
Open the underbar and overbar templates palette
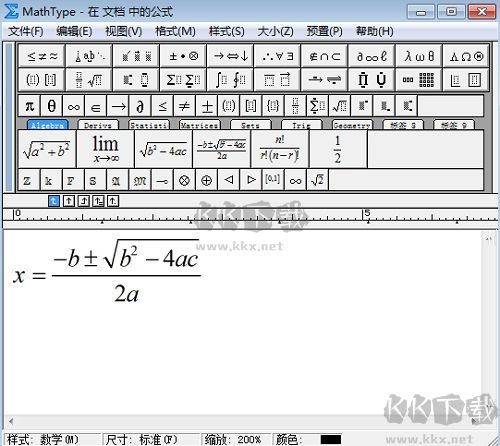pos(277,79)
